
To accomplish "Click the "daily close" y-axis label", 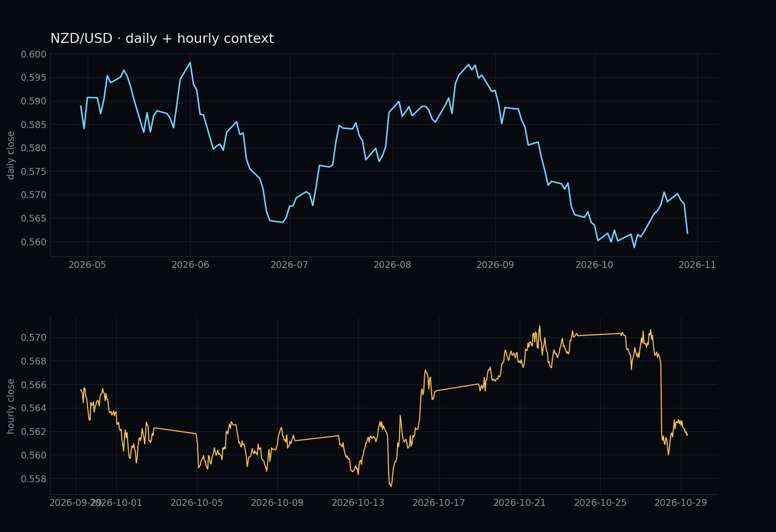I will [x=11, y=155].
